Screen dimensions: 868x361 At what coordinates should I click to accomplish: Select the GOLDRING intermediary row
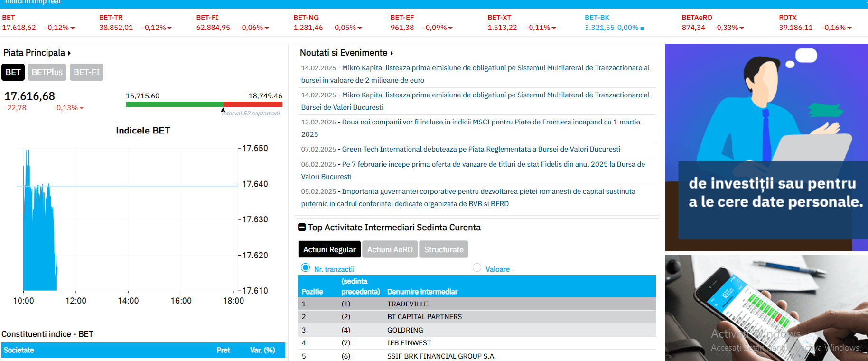[477, 330]
